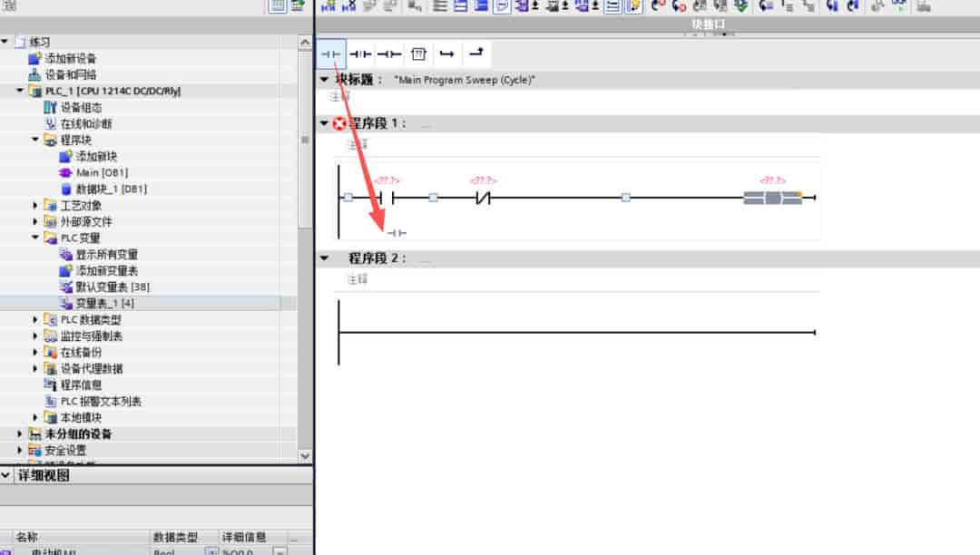Screen dimensions: 980x555
Task: Expand the 工艺对象 tree folder
Action: tap(35, 205)
